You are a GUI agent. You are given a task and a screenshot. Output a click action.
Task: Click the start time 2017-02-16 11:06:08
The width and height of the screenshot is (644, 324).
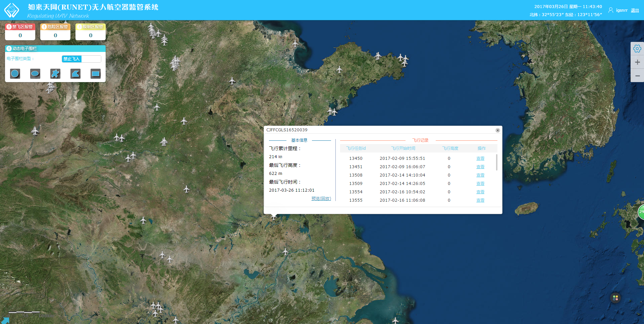[x=402, y=200]
